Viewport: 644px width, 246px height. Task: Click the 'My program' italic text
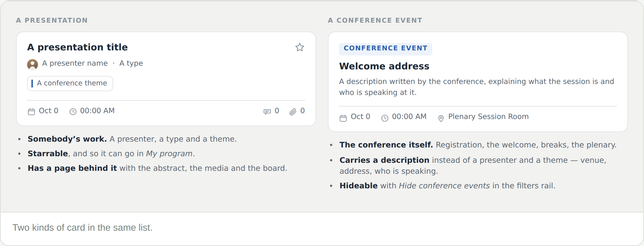coord(169,154)
